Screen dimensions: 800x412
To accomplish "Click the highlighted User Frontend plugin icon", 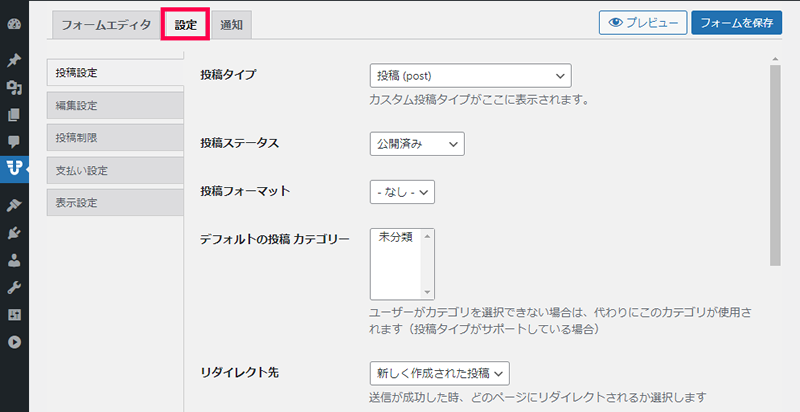I will coord(14,169).
